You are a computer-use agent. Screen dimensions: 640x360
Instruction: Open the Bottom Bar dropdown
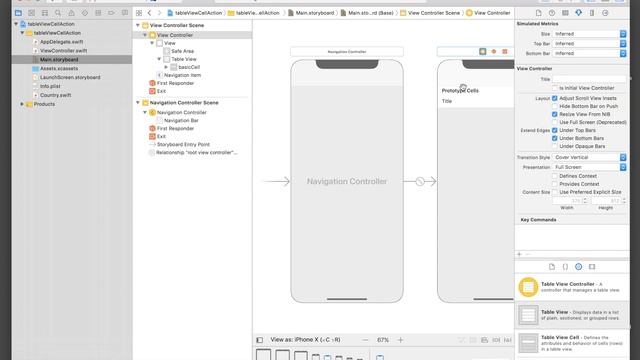[x=589, y=53]
